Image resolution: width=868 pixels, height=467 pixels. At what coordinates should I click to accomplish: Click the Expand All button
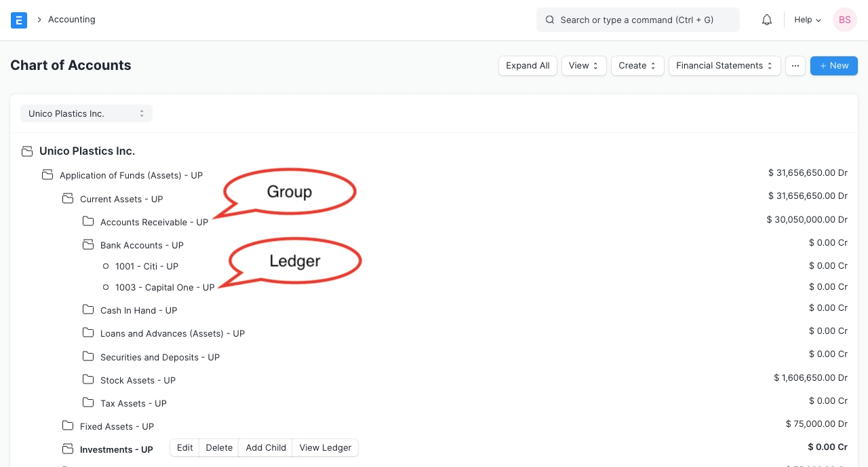click(528, 66)
